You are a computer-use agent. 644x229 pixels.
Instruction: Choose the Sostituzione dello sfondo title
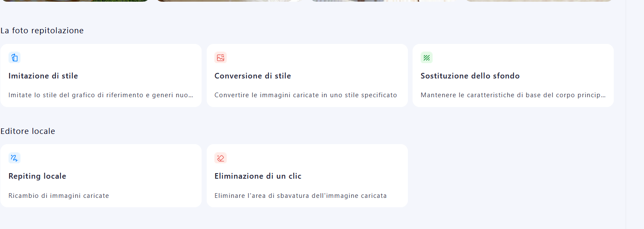pyautogui.click(x=470, y=76)
